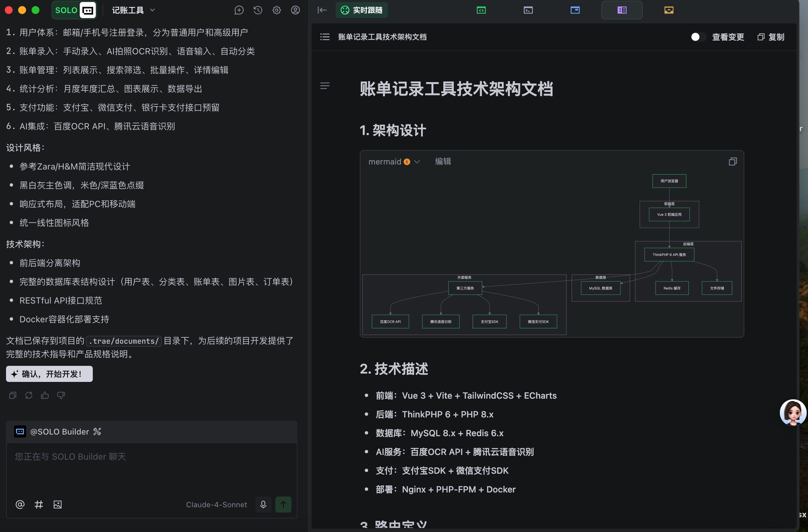Switch to the browser preview tab icon

click(575, 10)
